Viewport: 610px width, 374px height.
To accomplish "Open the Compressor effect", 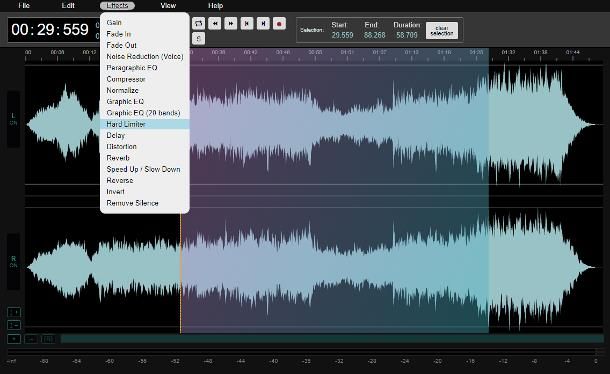I will coord(145,79).
